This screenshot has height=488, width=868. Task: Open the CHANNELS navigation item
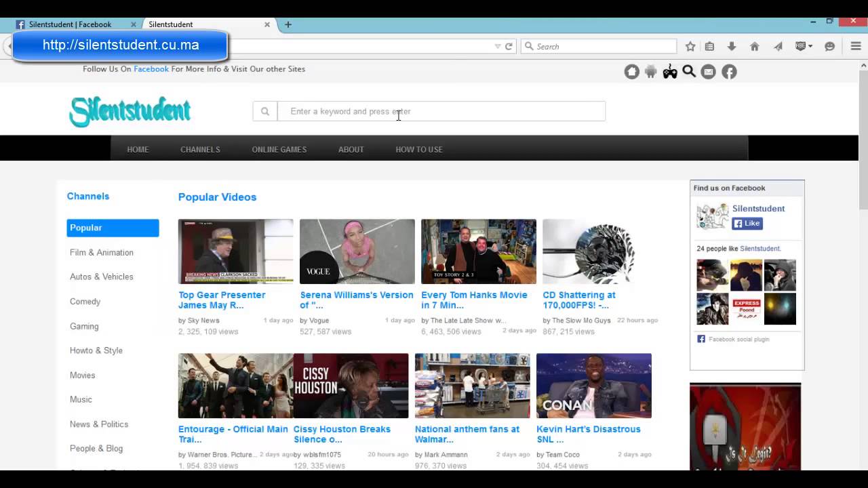coord(200,149)
